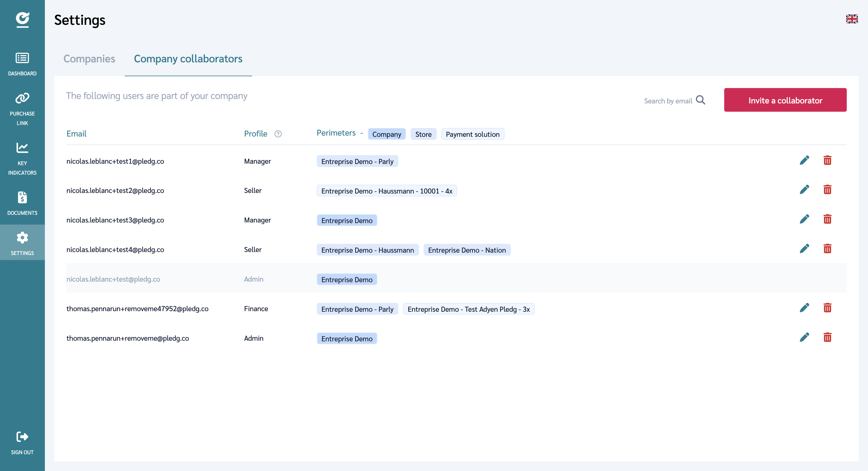The image size is (868, 471).
Task: Enable the Store perimeter filter
Action: tap(424, 134)
